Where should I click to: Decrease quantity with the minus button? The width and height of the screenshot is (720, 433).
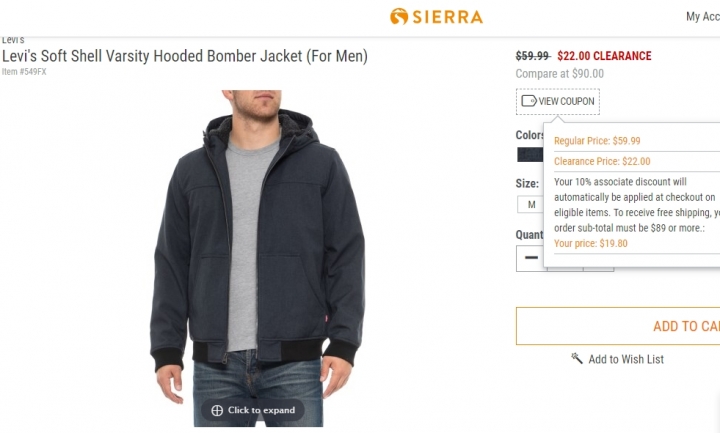pos(531,258)
